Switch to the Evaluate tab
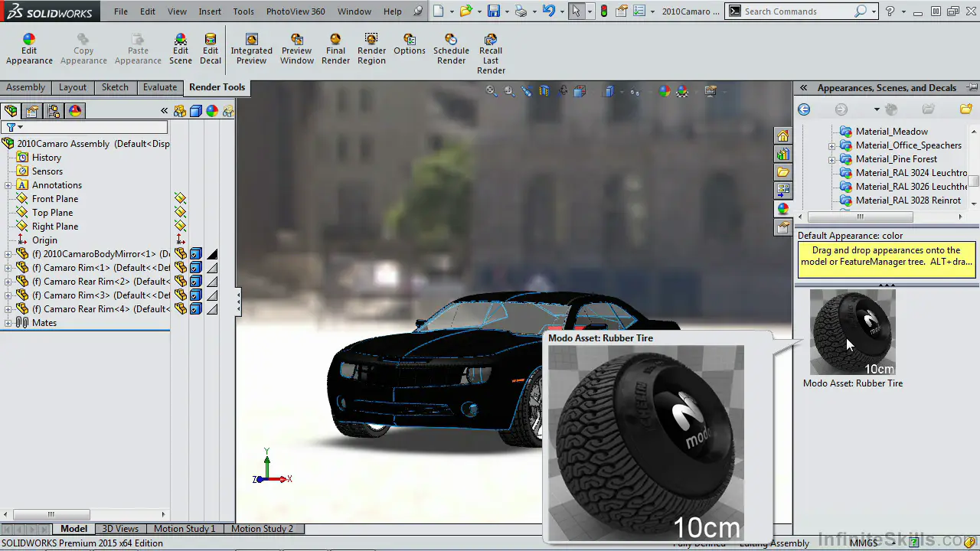Screen dimensions: 980x551 160,87
